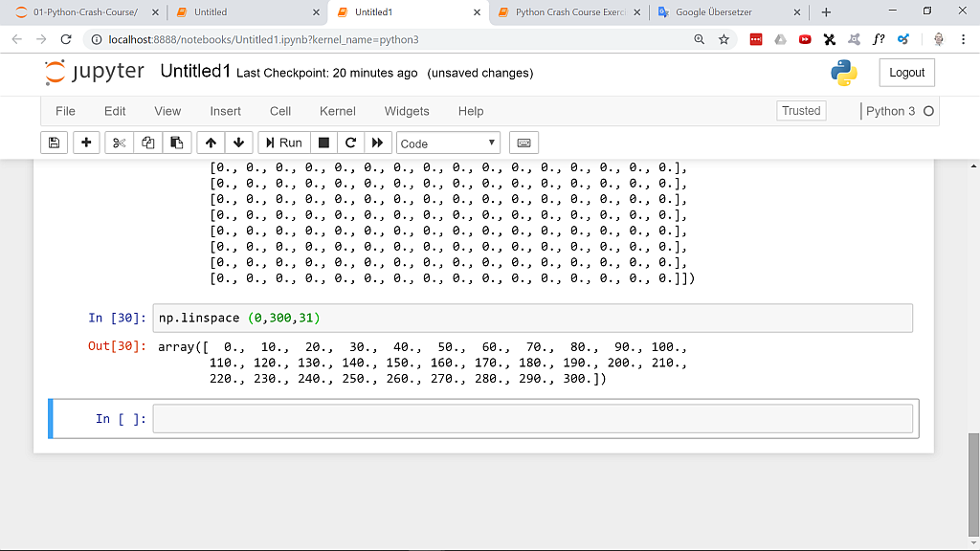Click the Python logo icon

click(844, 73)
